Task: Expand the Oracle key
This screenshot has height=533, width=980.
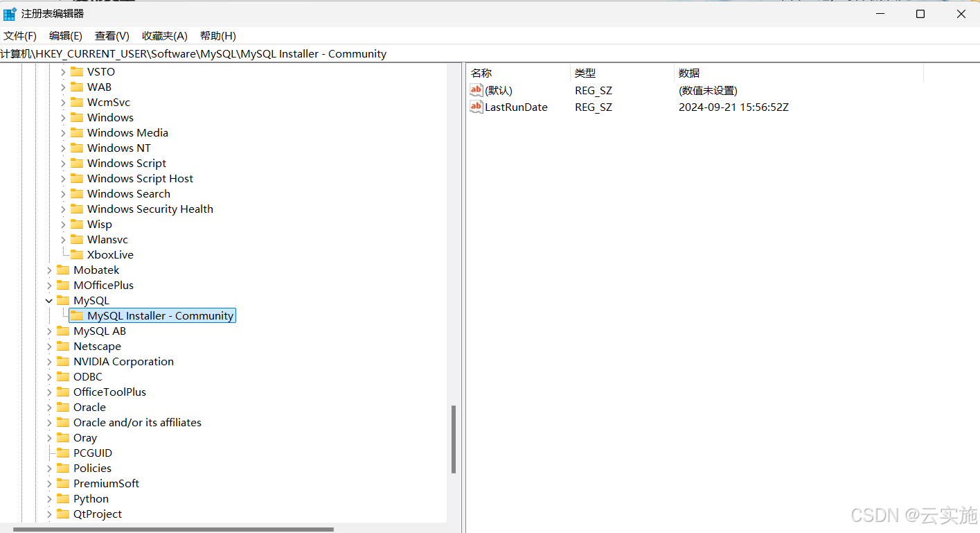Action: [49, 408]
